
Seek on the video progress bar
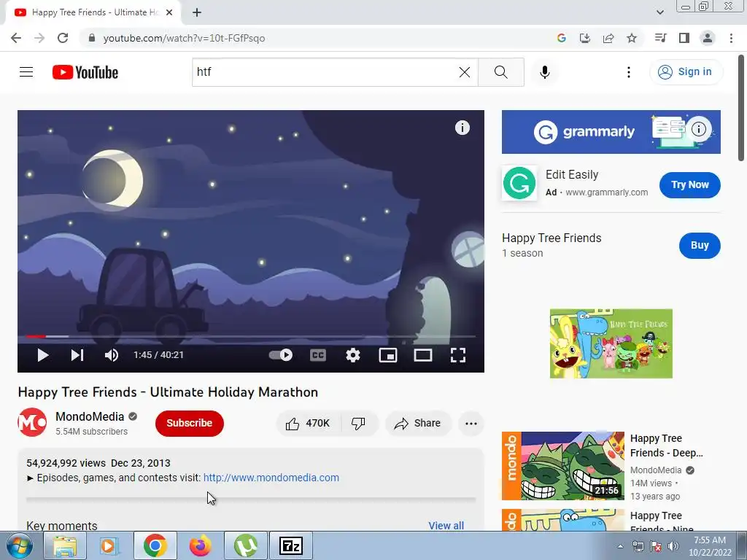click(251, 337)
